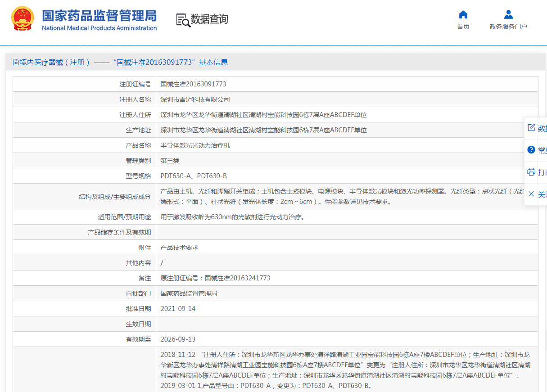Click the 批准日期 label cell
This screenshot has width=547, height=392.
(x=84, y=309)
